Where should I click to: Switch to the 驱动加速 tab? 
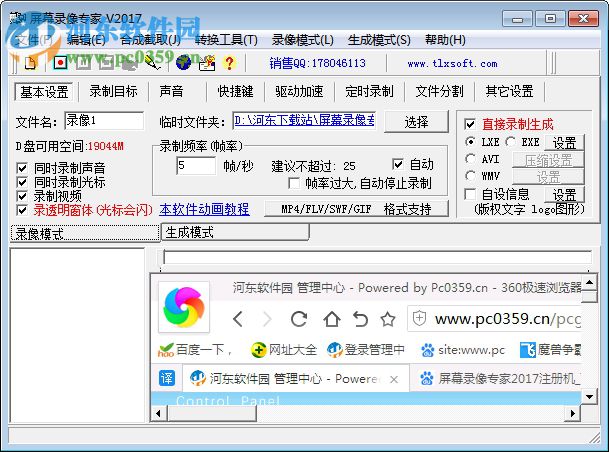point(299,91)
